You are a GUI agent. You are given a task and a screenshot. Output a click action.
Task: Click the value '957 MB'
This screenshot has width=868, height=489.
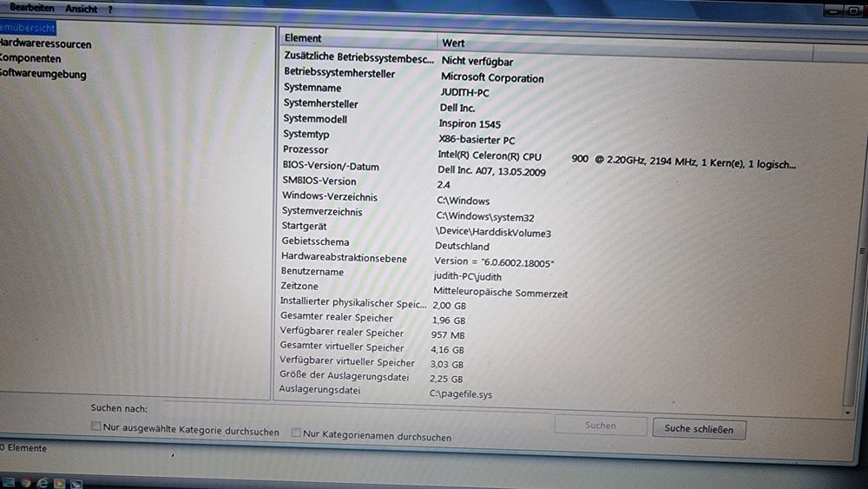click(448, 335)
